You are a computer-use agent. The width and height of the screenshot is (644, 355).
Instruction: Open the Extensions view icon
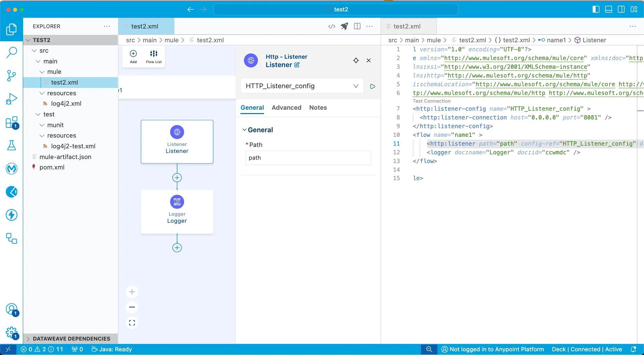pos(11,122)
